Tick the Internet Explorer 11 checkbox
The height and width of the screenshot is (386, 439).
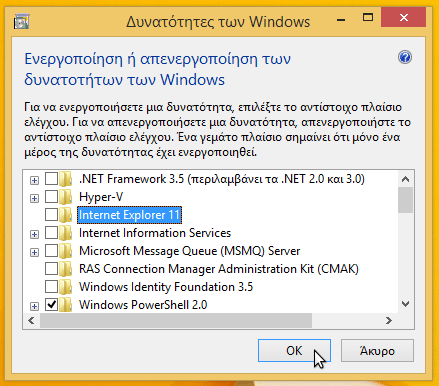pos(51,215)
